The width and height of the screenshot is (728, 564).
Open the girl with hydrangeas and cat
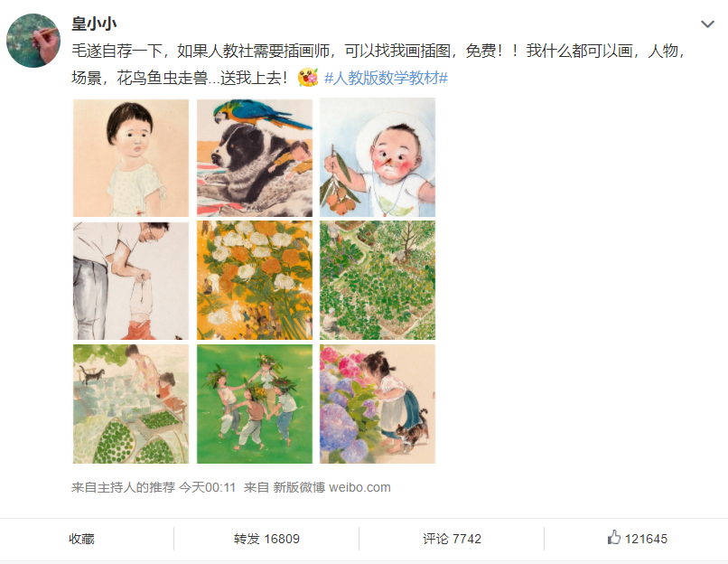click(x=378, y=404)
